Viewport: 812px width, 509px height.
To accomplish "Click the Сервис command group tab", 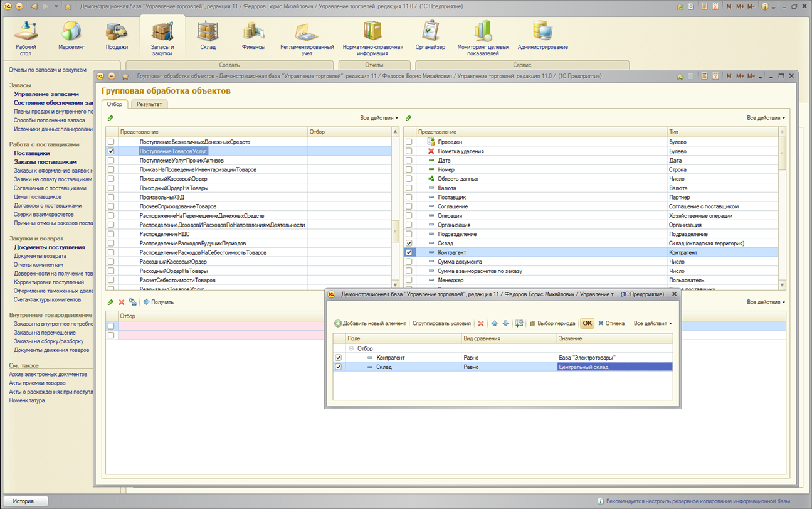I will click(522, 65).
